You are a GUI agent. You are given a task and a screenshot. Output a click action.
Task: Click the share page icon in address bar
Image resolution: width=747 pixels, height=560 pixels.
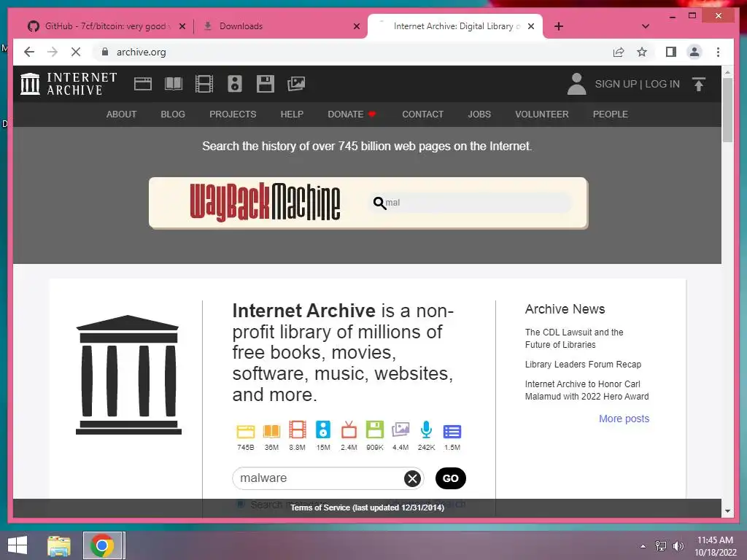619,52
